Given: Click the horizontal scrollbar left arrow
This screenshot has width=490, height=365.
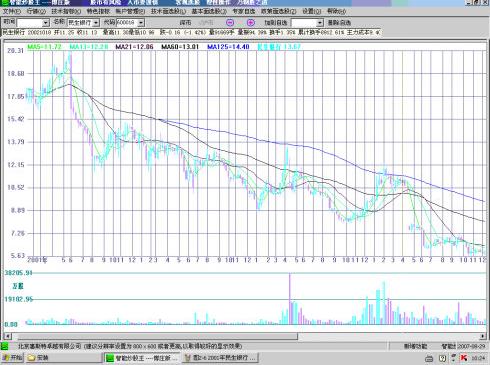Looking at the screenshot, I should coord(7,336).
